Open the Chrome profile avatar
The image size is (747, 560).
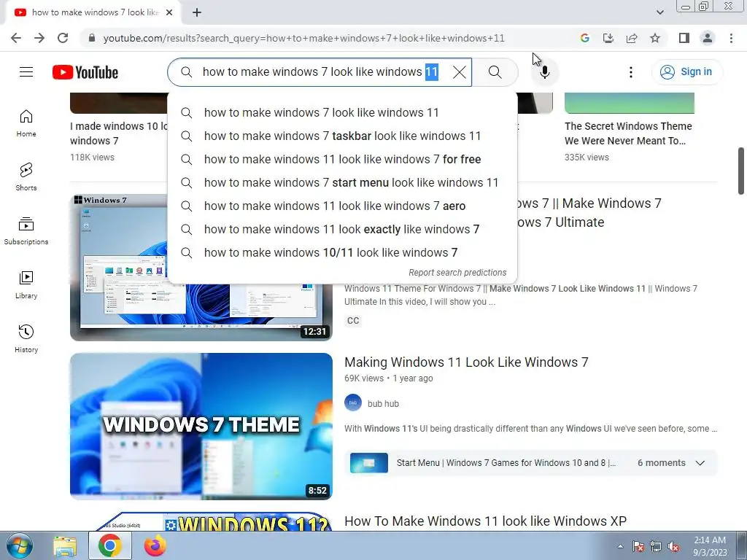(708, 38)
